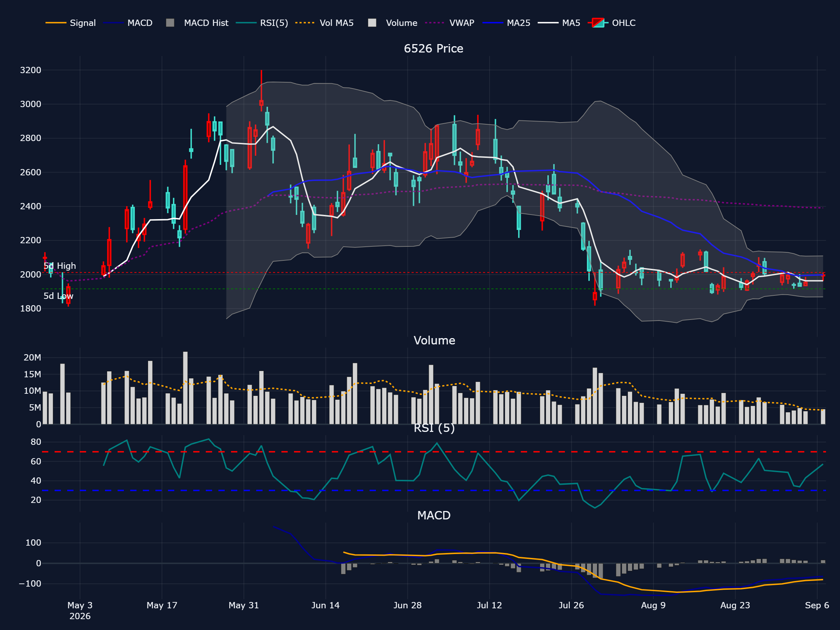Viewport: 840px width, 630px height.
Task: Select the "May 31" date axis label
Action: click(243, 605)
